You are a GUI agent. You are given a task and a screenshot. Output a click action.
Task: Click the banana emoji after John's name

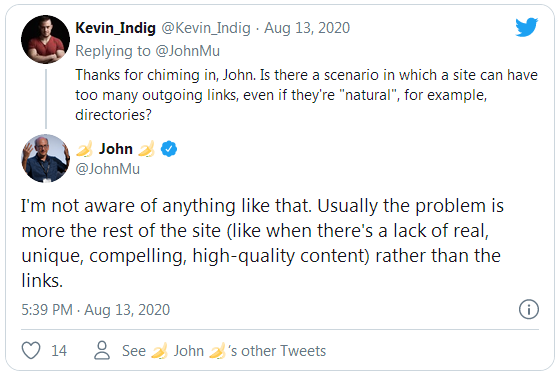(x=147, y=149)
